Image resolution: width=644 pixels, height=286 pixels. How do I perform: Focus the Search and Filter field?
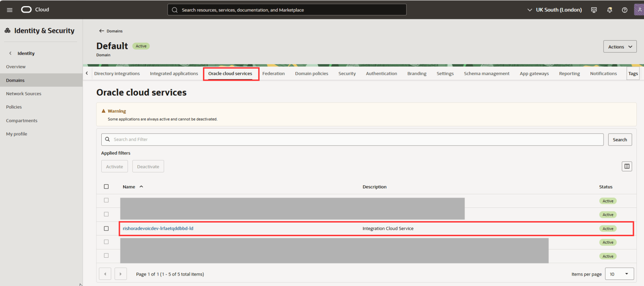(x=354, y=140)
